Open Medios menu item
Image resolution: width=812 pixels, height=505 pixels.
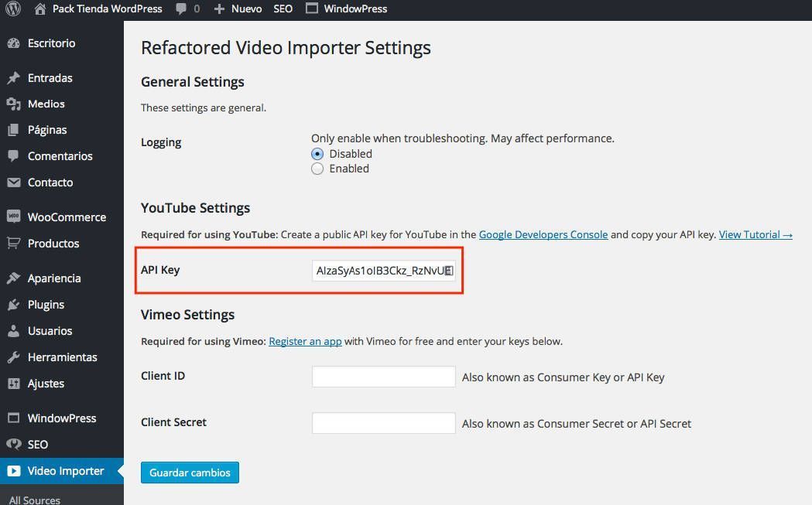46,104
